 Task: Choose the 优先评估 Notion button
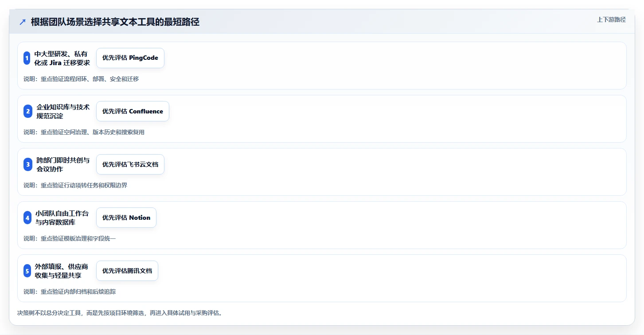pyautogui.click(x=126, y=218)
